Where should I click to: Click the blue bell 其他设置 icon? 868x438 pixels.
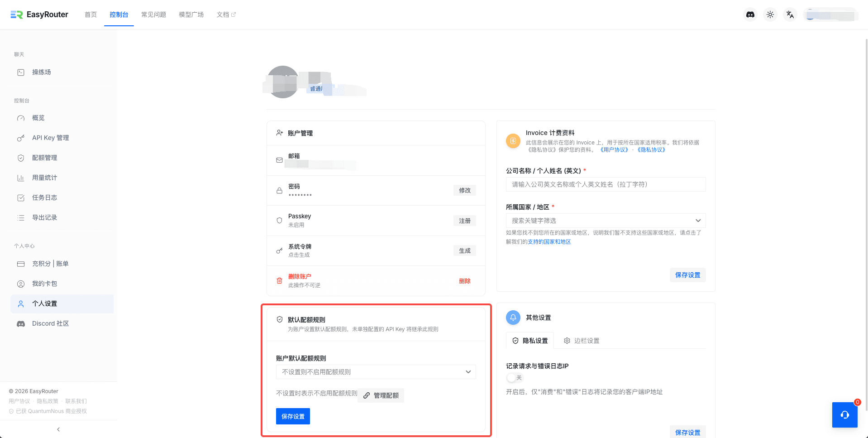513,318
